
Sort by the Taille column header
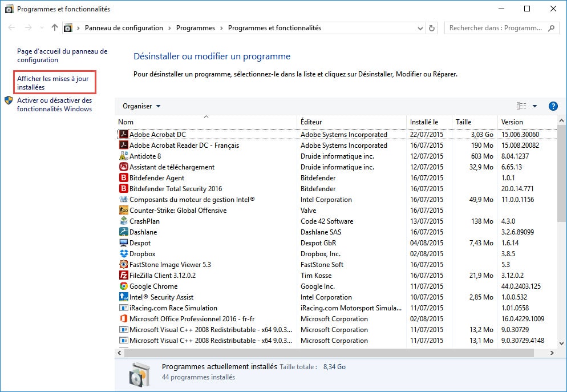pyautogui.click(x=475, y=122)
